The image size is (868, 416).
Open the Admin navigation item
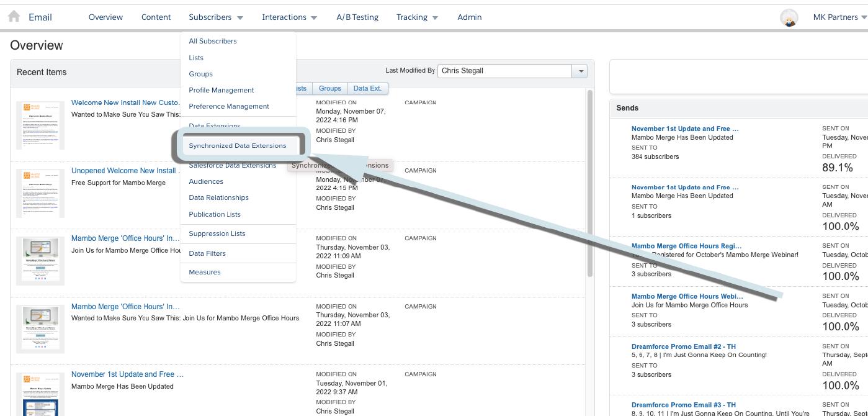[x=470, y=17]
